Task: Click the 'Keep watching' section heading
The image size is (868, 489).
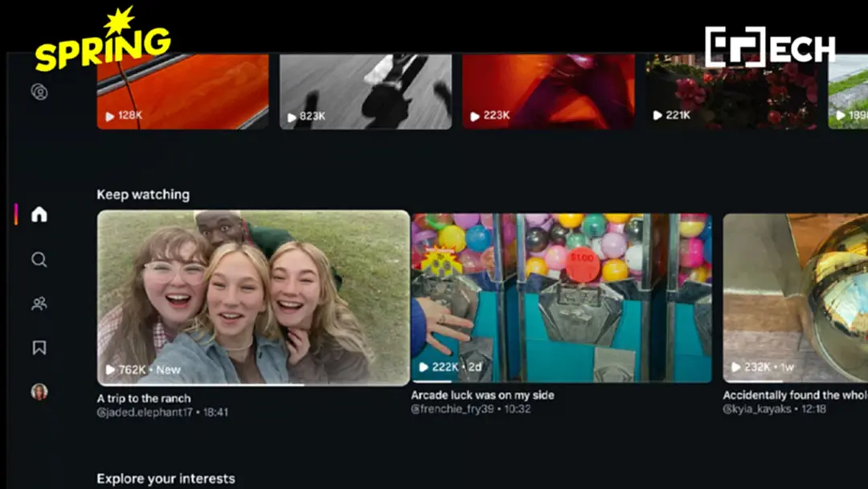Action: click(x=143, y=195)
